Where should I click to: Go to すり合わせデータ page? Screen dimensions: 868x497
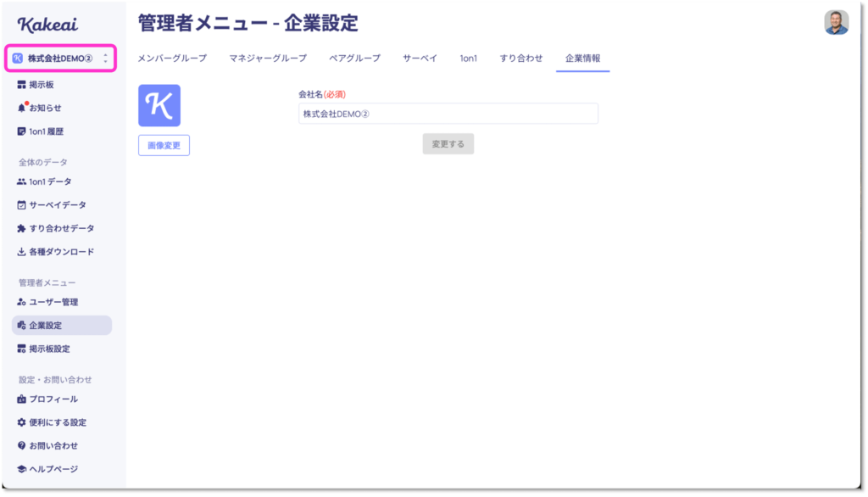click(x=62, y=228)
